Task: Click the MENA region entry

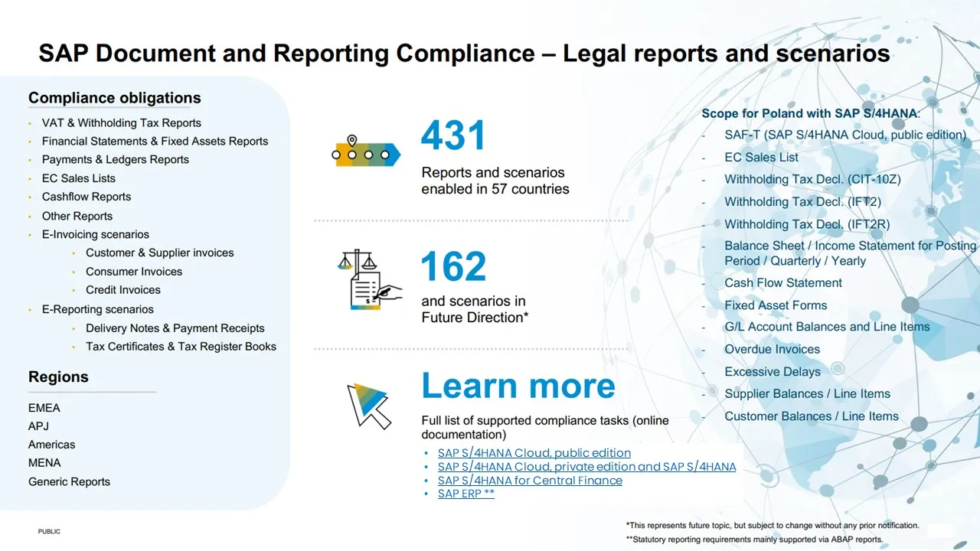Action: point(44,463)
